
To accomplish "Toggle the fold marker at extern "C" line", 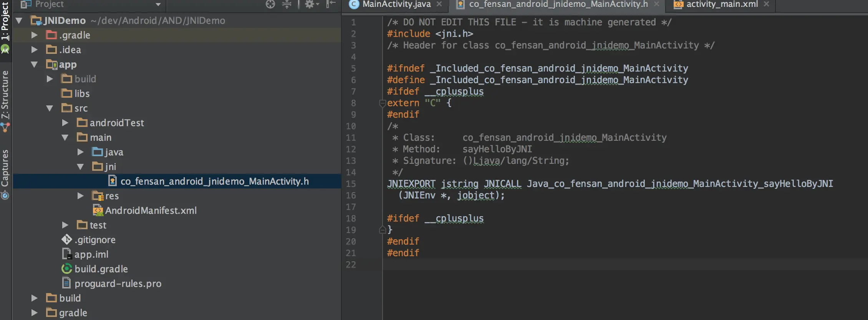I will [382, 103].
